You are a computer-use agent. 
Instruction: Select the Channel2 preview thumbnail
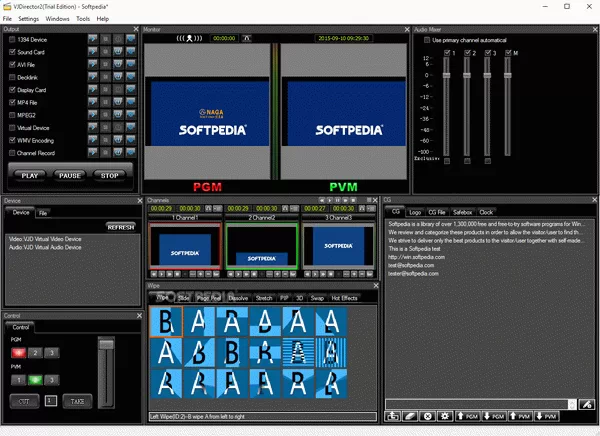260,245
